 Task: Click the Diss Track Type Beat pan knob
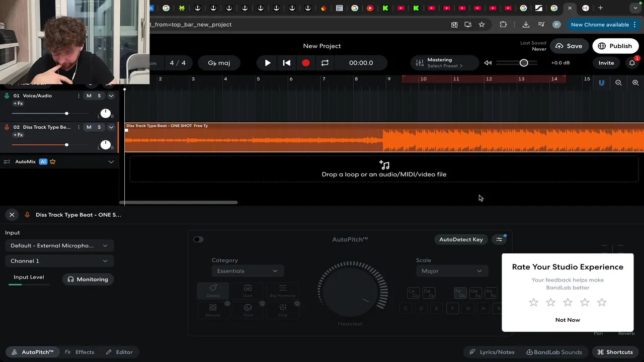click(105, 145)
